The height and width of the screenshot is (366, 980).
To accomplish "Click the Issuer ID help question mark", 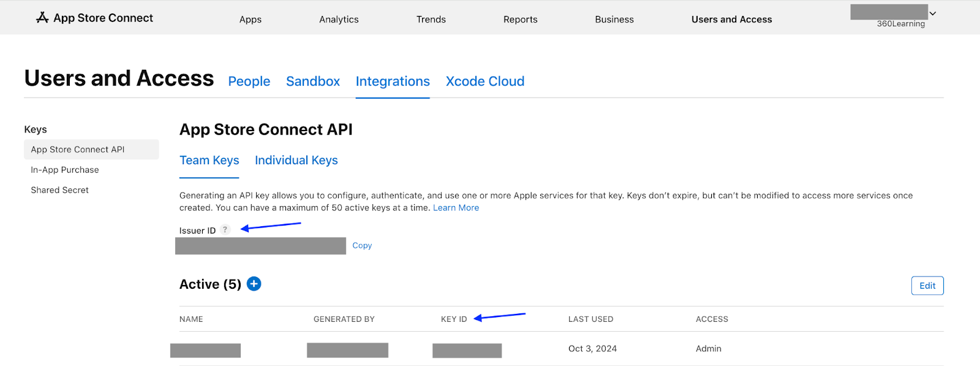I will (x=225, y=230).
